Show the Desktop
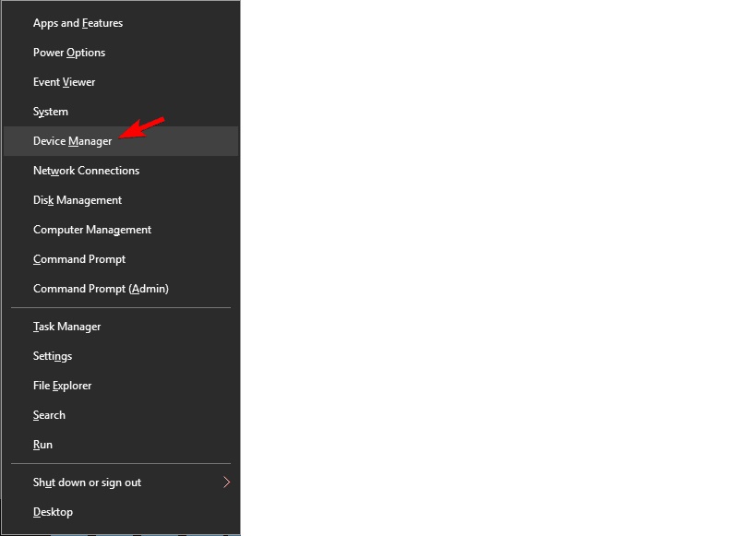Viewport: 756px width, 536px height. tap(121, 512)
